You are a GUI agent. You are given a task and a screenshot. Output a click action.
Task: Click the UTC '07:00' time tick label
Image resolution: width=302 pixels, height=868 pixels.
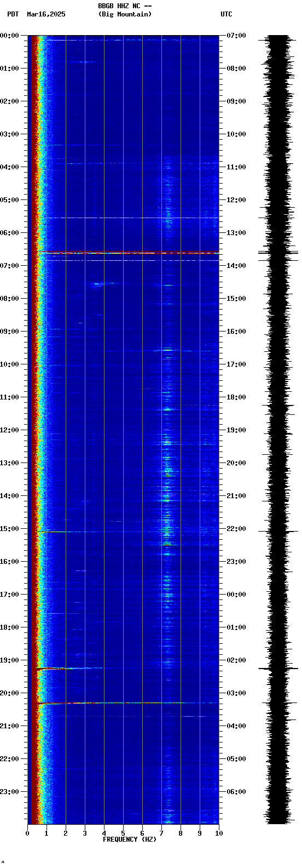(x=236, y=36)
